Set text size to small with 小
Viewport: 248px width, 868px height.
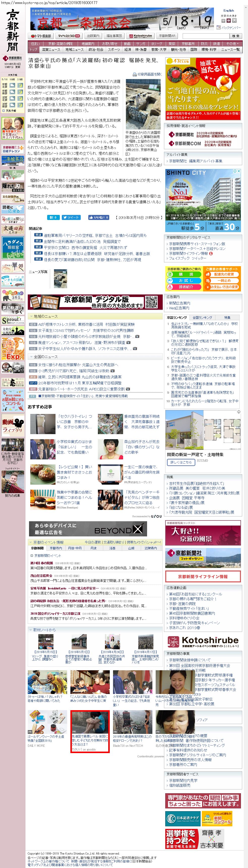click(x=224, y=20)
